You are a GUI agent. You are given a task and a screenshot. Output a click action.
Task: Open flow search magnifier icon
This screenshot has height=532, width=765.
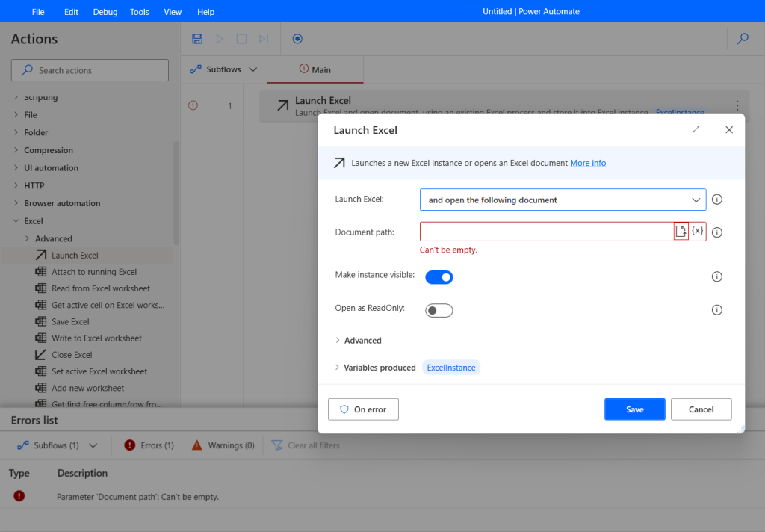pos(743,39)
